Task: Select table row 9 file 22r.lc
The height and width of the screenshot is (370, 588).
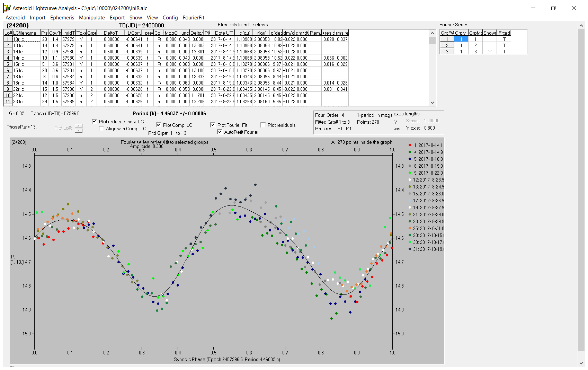Action: [26, 89]
